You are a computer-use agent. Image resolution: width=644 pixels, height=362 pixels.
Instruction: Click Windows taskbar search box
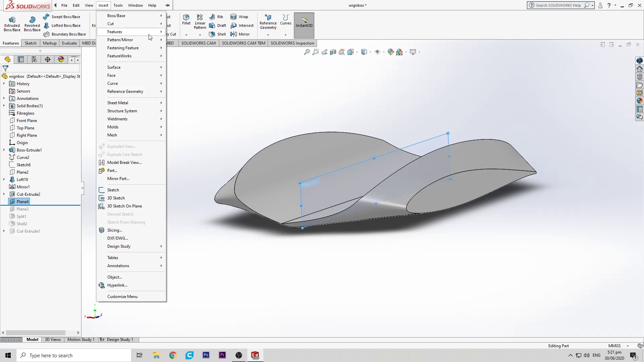(x=74, y=355)
